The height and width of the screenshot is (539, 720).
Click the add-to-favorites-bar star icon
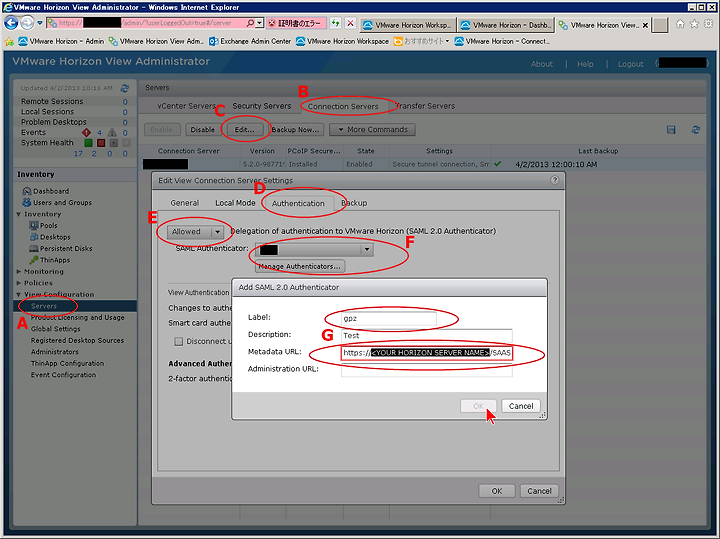(x=9, y=41)
